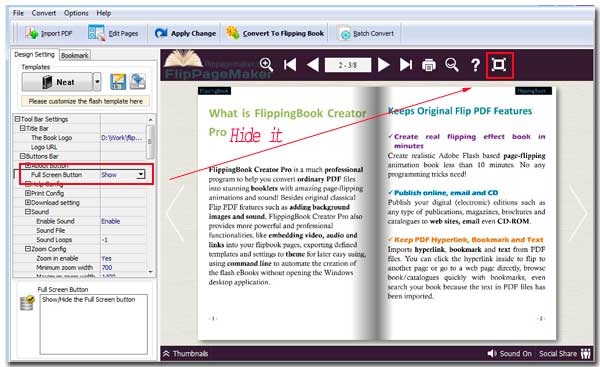Click the Sound Loops value field
Image resolution: width=600 pixels, height=367 pixels.
[x=123, y=240]
